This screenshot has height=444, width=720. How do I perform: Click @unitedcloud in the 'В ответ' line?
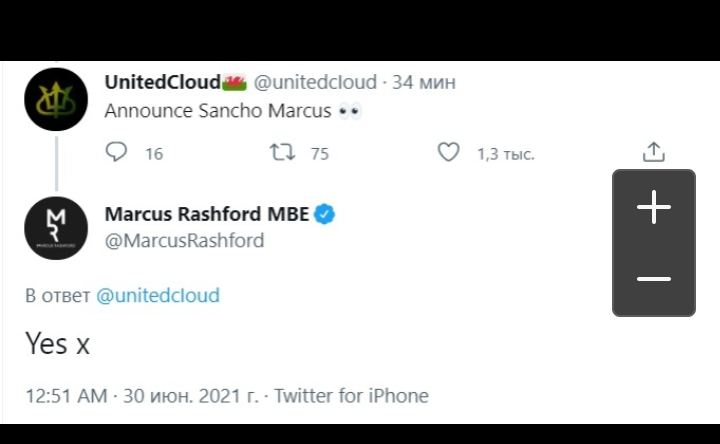157,295
